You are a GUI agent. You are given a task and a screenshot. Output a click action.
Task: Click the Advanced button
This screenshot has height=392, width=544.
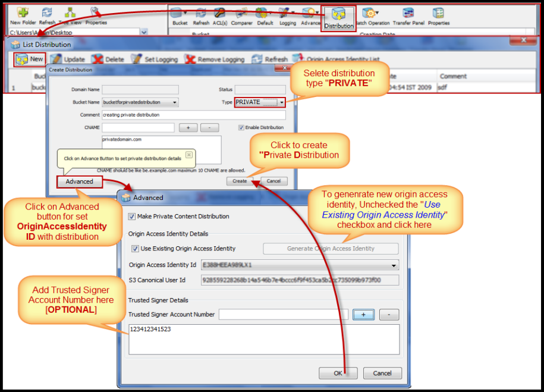tap(80, 181)
